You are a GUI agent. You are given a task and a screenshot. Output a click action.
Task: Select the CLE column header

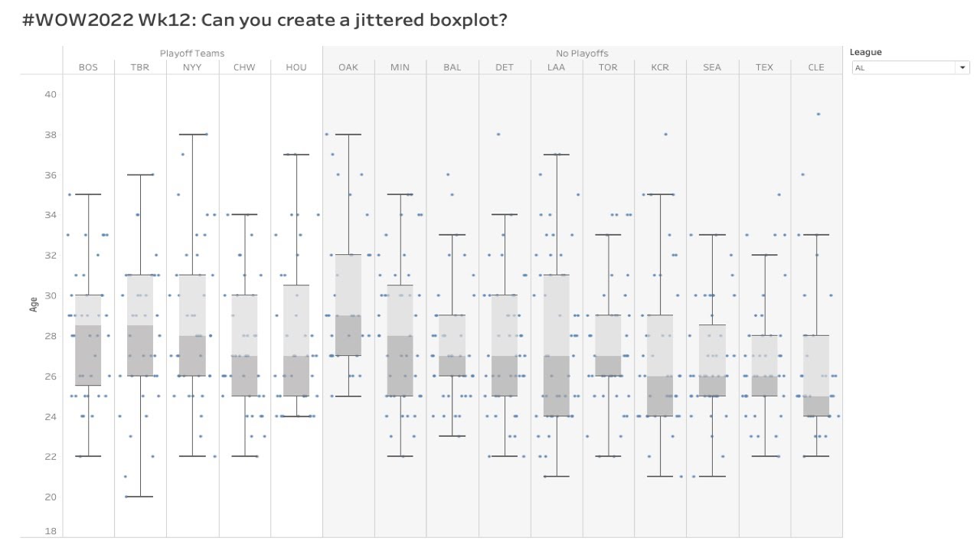[x=816, y=67]
